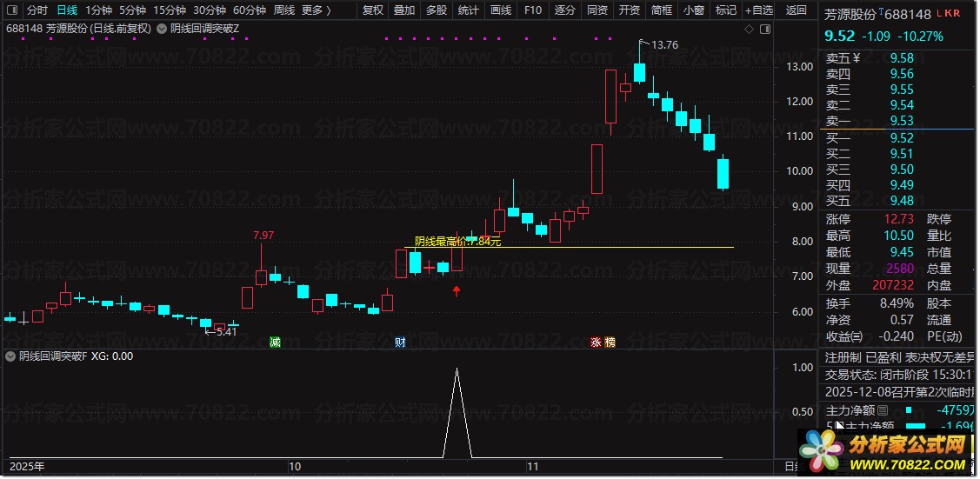Click the 阴线最高价:7.84元 line label

(458, 241)
